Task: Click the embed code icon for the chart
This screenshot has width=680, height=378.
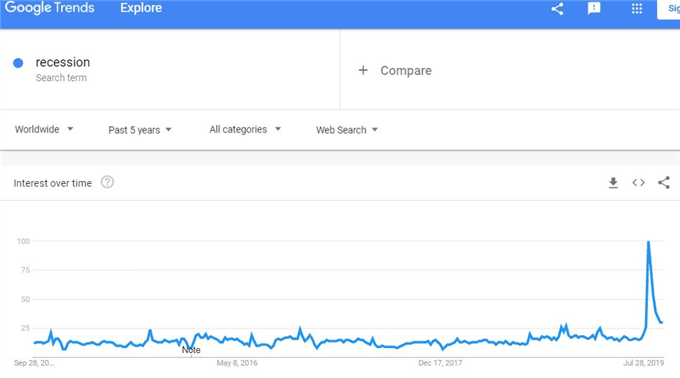Action: coord(638,183)
